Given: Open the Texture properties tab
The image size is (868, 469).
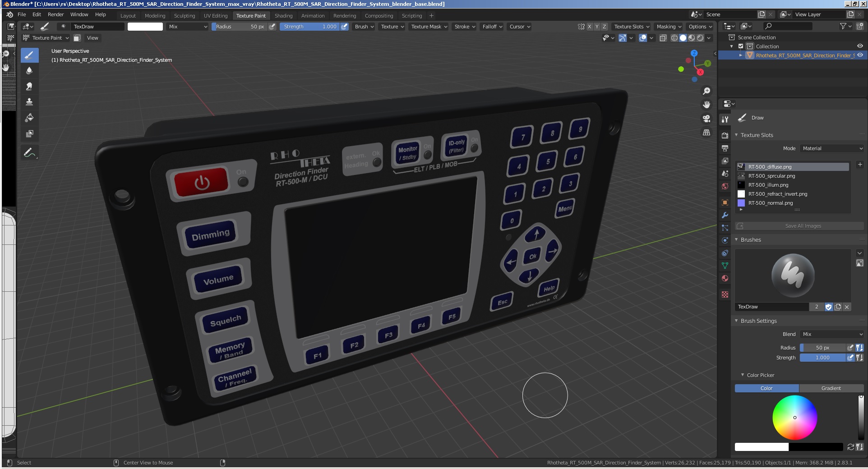Looking at the screenshot, I should click(725, 294).
